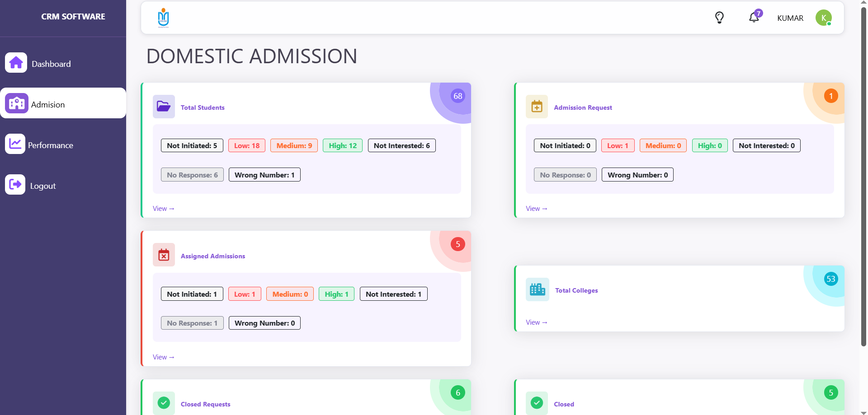Screen dimensions: 868x415
Task: Select the High: 12 badge in Total Students
Action: pos(342,145)
